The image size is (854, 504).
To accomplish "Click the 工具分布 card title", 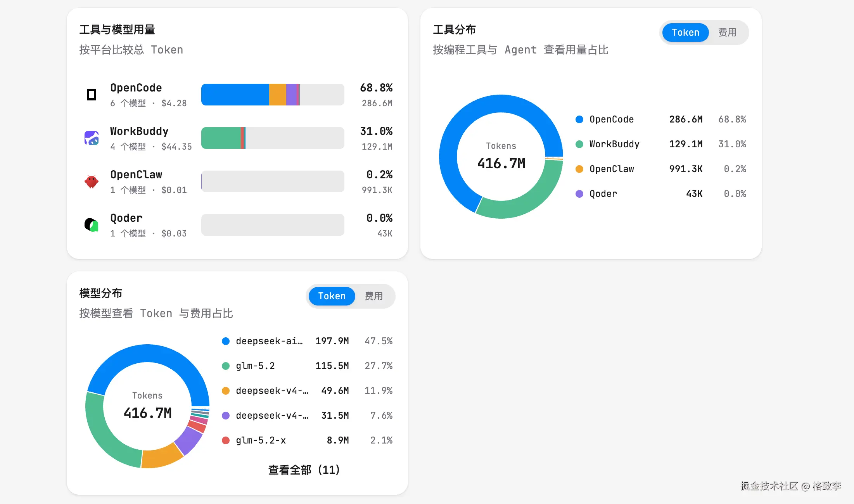I will (455, 29).
